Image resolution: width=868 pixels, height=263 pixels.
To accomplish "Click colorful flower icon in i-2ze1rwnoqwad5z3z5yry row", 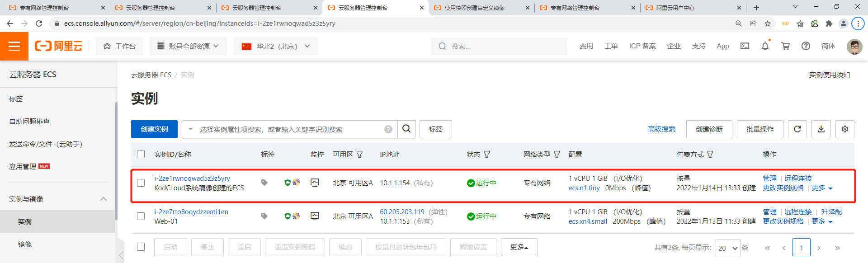I will [296, 182].
